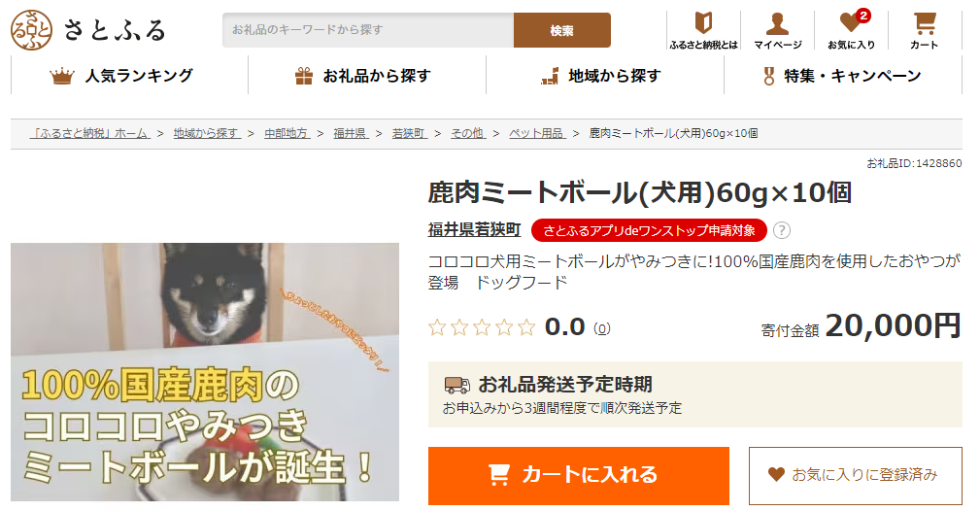
Task: Click the 中部地方 breadcrumb link
Action: pyautogui.click(x=287, y=133)
